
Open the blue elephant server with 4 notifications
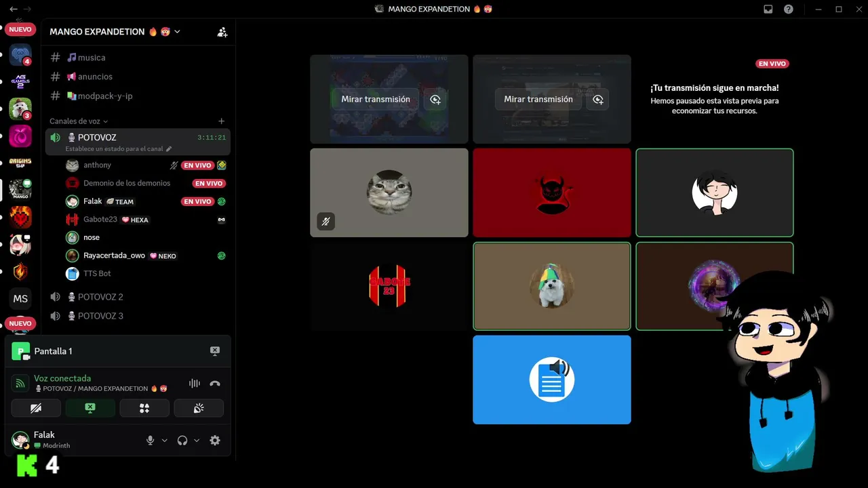tap(20, 55)
